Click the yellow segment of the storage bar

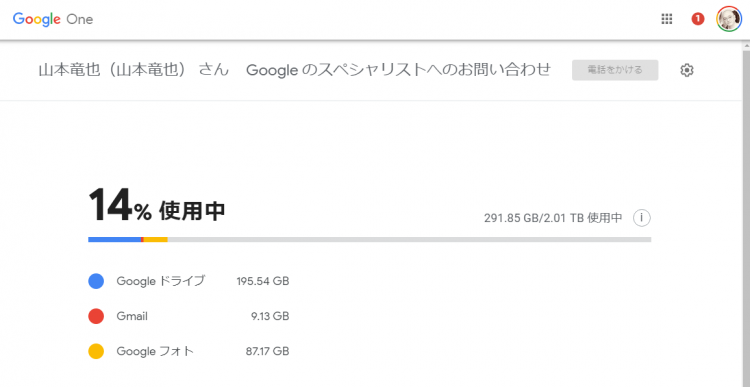point(156,239)
